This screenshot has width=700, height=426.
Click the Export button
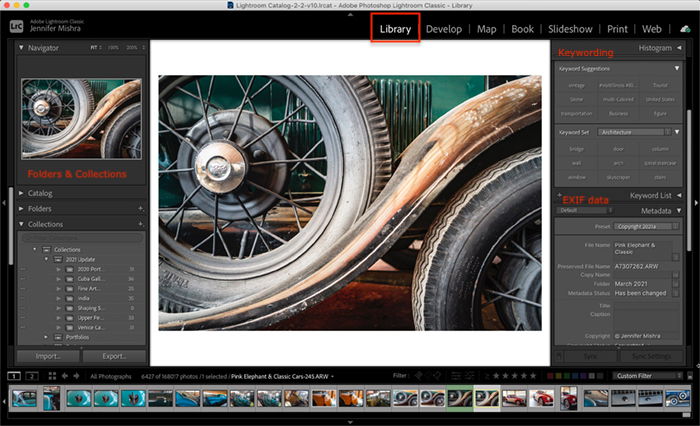click(x=114, y=356)
